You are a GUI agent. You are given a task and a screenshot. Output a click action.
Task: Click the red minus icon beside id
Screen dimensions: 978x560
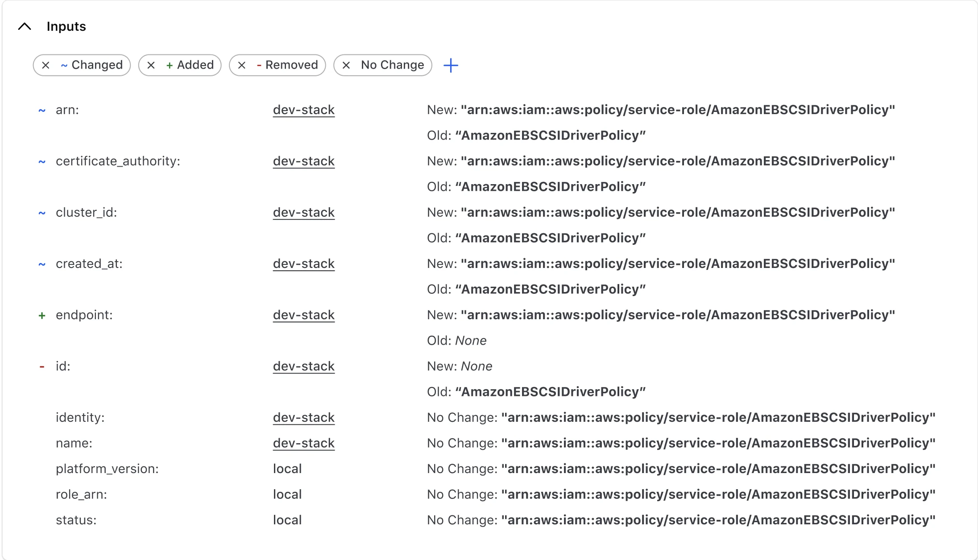click(x=42, y=367)
